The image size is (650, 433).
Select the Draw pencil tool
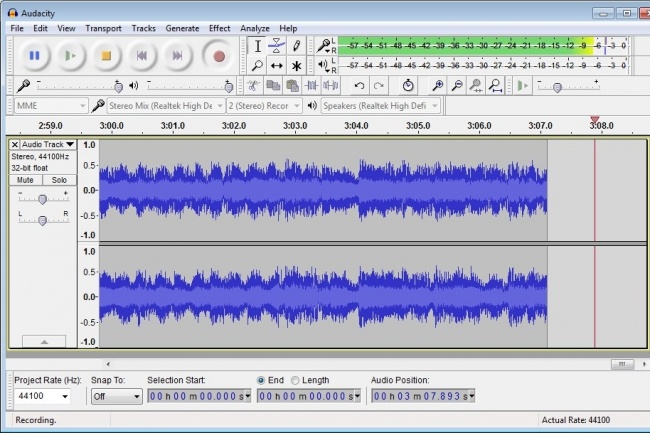coord(296,46)
